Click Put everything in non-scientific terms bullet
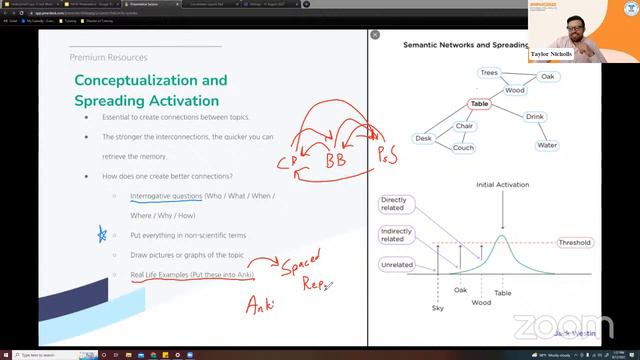This screenshot has width=640, height=360. coord(188,236)
